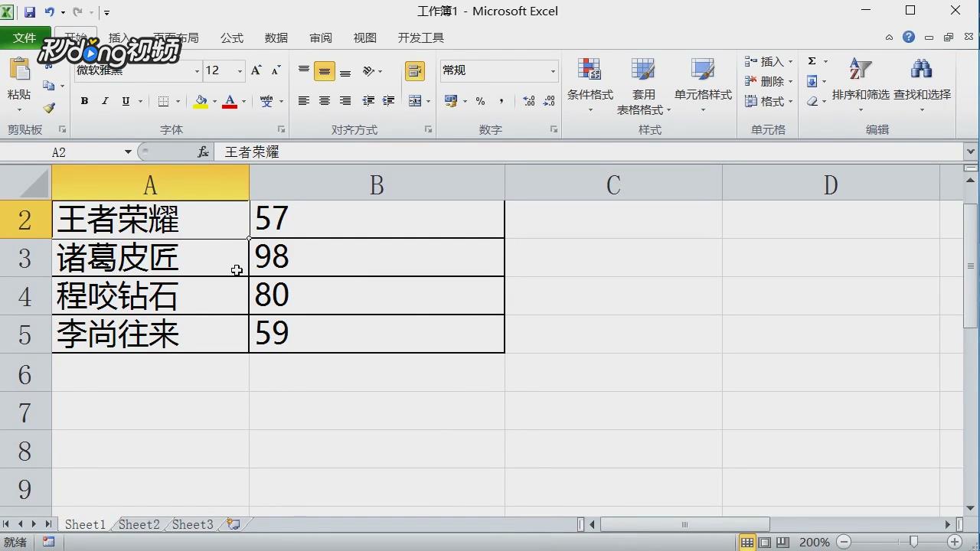The height and width of the screenshot is (551, 980).
Task: Toggle center text alignment
Action: 325,101
